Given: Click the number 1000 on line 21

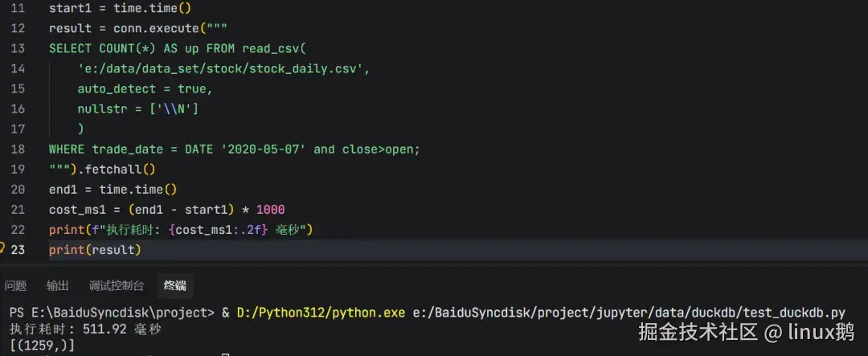Looking at the screenshot, I should 271,210.
